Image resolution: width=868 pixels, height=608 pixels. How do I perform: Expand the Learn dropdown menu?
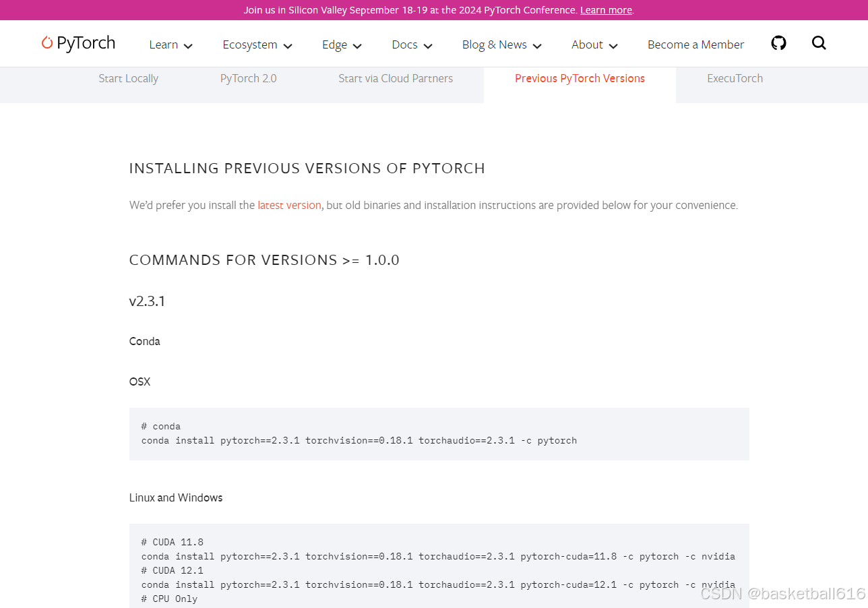171,44
